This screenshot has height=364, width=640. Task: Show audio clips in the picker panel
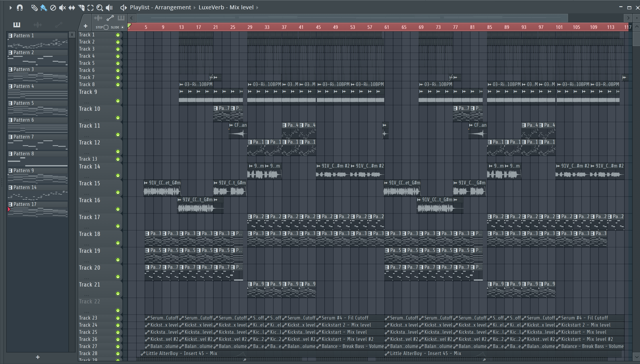[38, 24]
